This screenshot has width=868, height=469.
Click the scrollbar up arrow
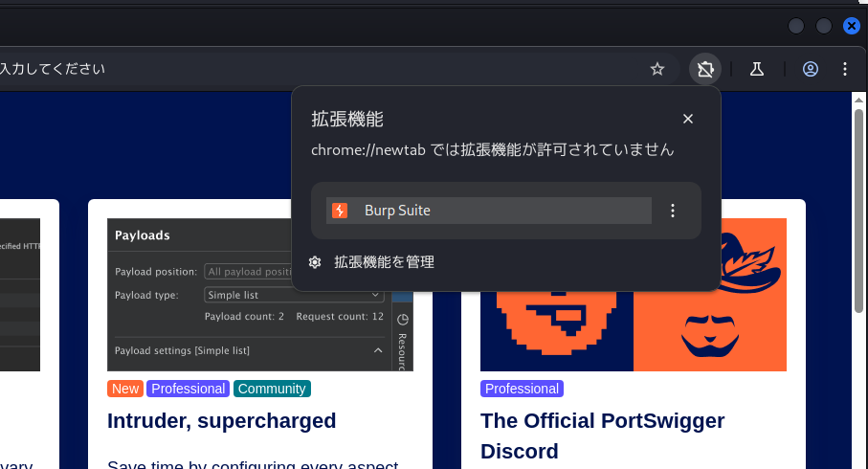(858, 100)
